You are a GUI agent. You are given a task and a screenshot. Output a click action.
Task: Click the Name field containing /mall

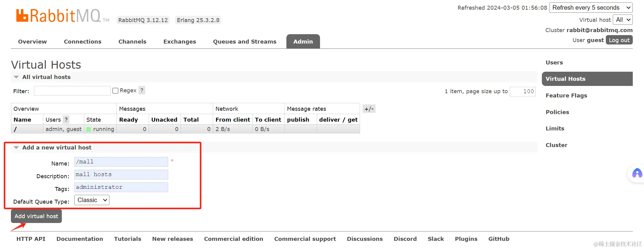[x=121, y=162]
